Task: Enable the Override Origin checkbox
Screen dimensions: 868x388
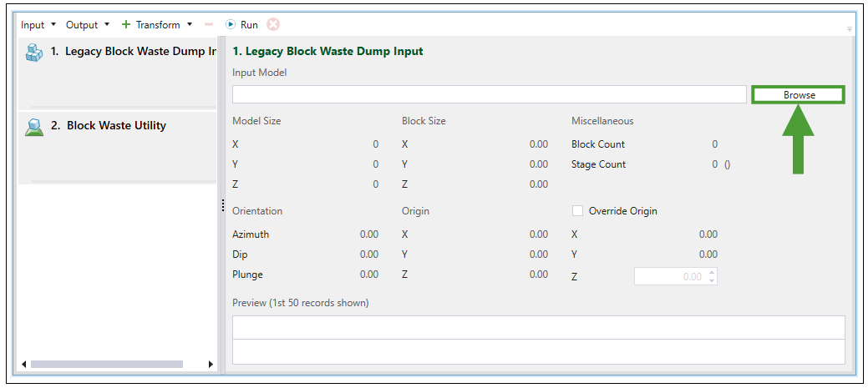Action: (x=577, y=211)
